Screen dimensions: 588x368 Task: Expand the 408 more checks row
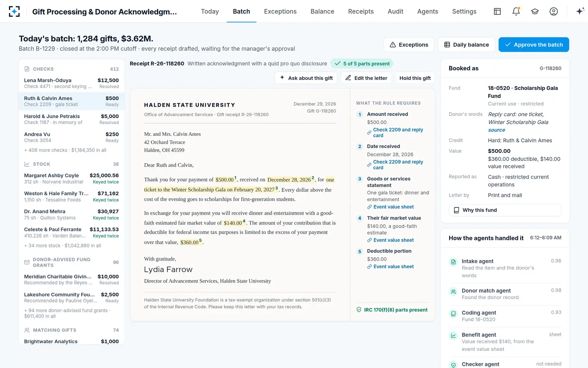[x=65, y=150]
